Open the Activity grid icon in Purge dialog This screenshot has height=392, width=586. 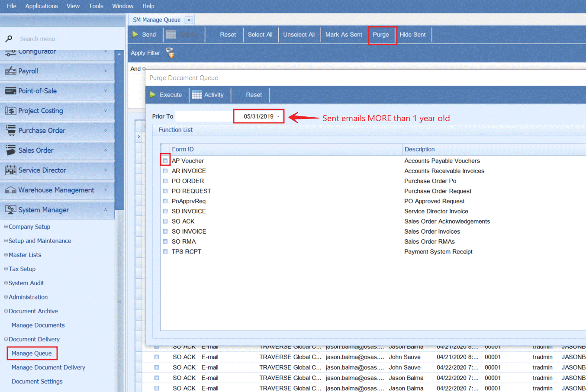(x=196, y=95)
